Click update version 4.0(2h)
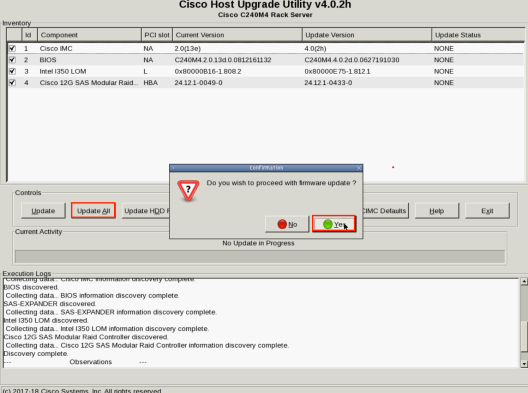The height and width of the screenshot is (393, 528). click(315, 48)
